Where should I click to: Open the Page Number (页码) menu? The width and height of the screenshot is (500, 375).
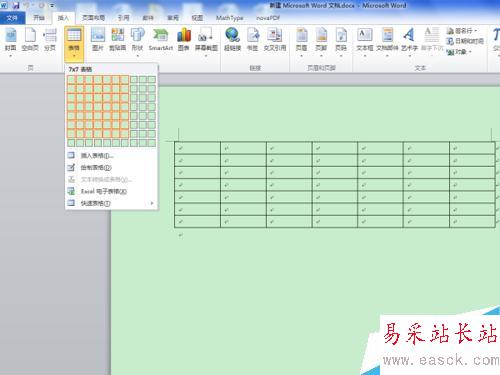tap(341, 42)
